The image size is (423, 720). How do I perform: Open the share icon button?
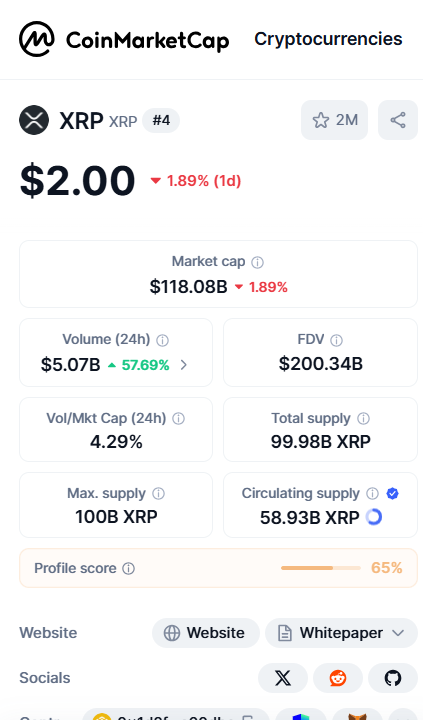coord(398,120)
